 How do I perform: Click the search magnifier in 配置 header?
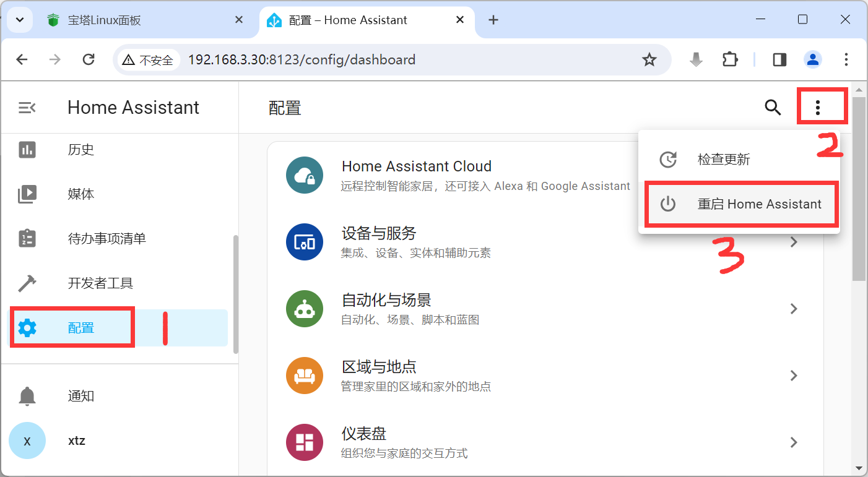(x=773, y=108)
